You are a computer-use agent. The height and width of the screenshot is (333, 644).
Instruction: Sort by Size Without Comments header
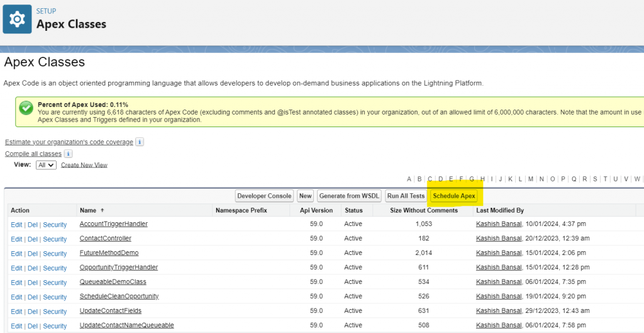[x=424, y=210]
